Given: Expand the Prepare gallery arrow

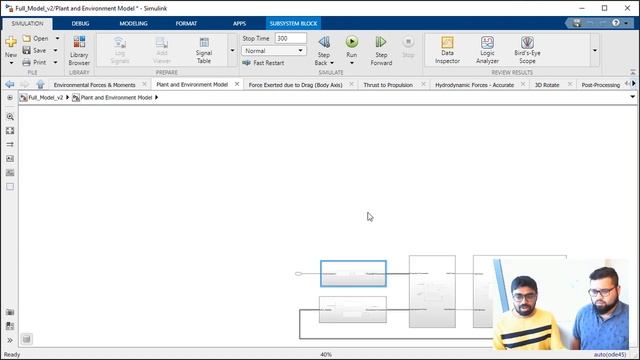Looking at the screenshot, I should pos(232,50).
